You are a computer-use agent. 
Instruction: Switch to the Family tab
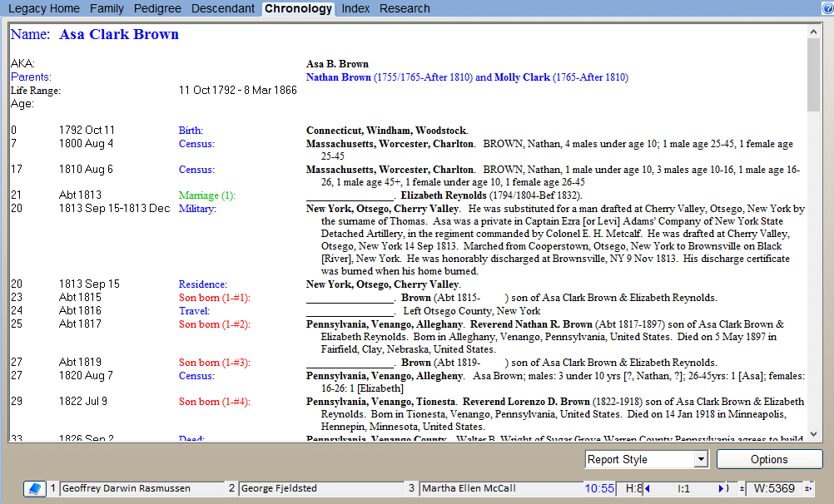[x=107, y=8]
